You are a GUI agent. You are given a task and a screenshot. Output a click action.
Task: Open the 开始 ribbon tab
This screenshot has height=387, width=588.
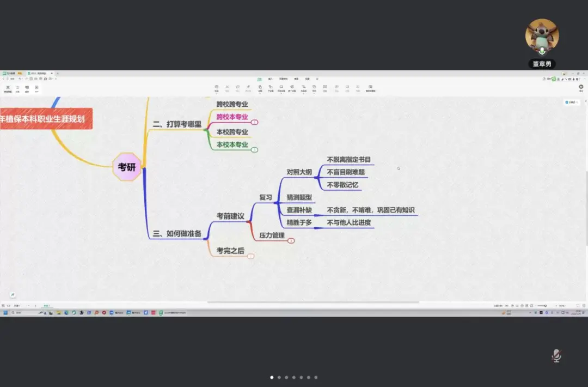260,79
